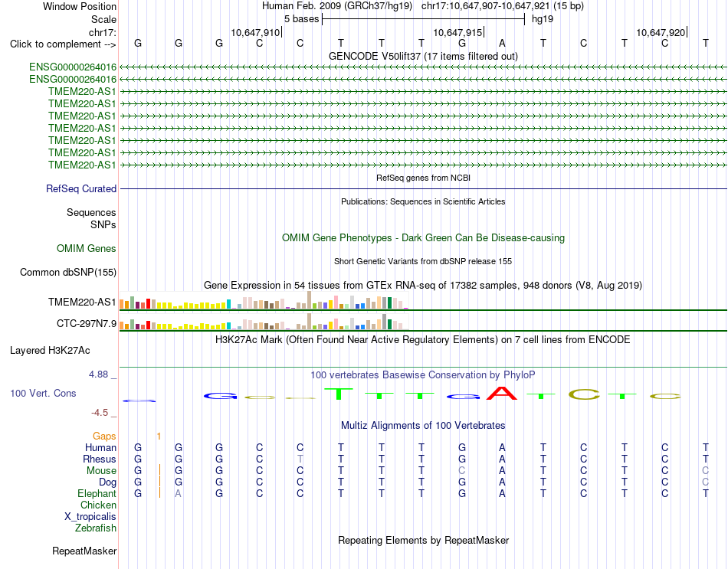Viewport: 728px width, 569px height.
Task: Click the RefSeq Curated blue intron line
Action: tap(423, 189)
